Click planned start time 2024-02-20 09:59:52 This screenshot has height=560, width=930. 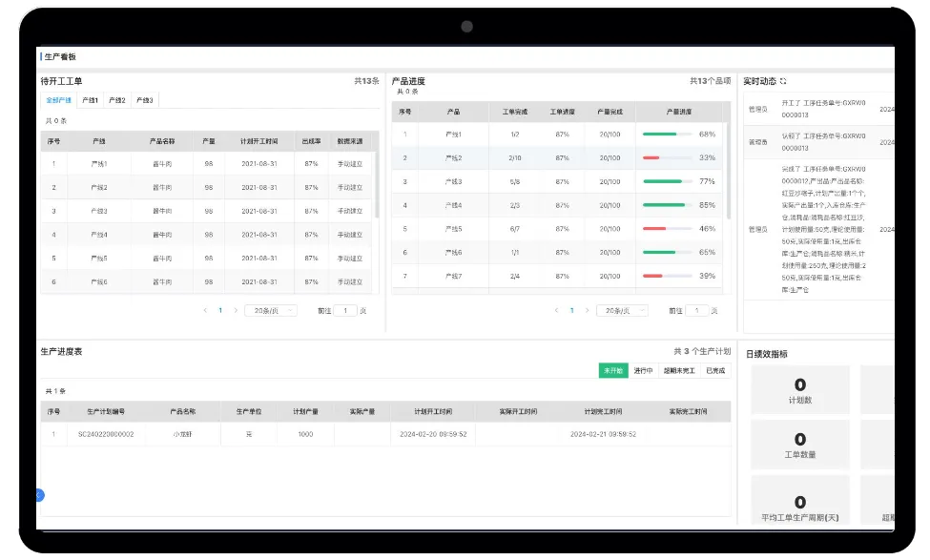[434, 434]
